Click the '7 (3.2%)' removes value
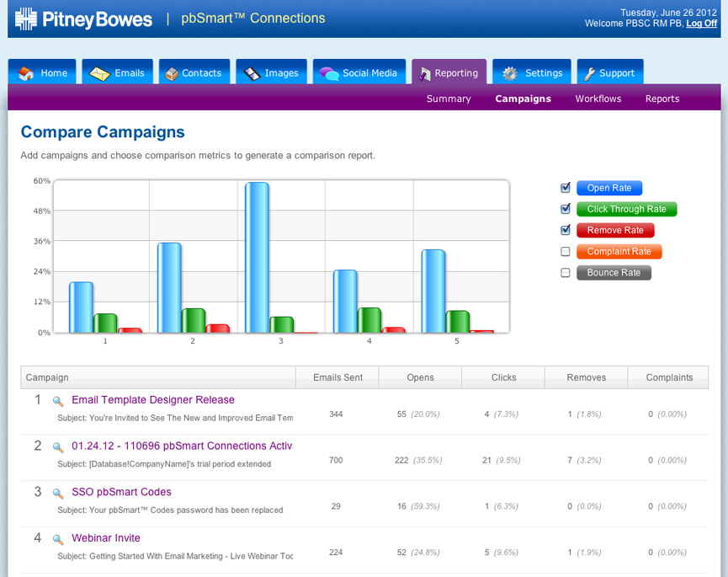728x577 pixels. click(584, 460)
